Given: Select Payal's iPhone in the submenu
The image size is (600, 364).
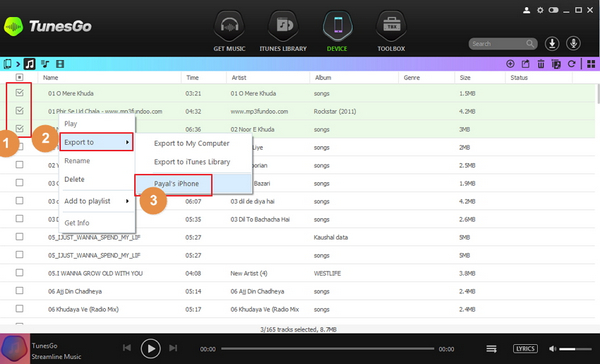Looking at the screenshot, I should [176, 184].
